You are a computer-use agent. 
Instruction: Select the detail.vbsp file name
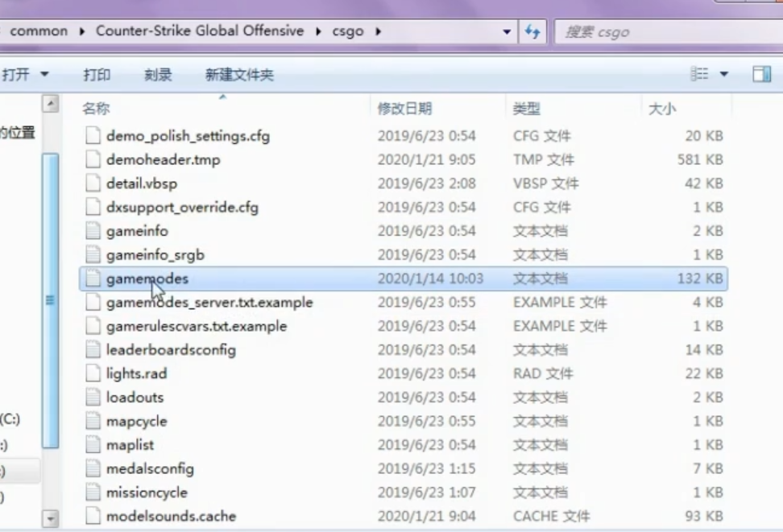coord(141,184)
